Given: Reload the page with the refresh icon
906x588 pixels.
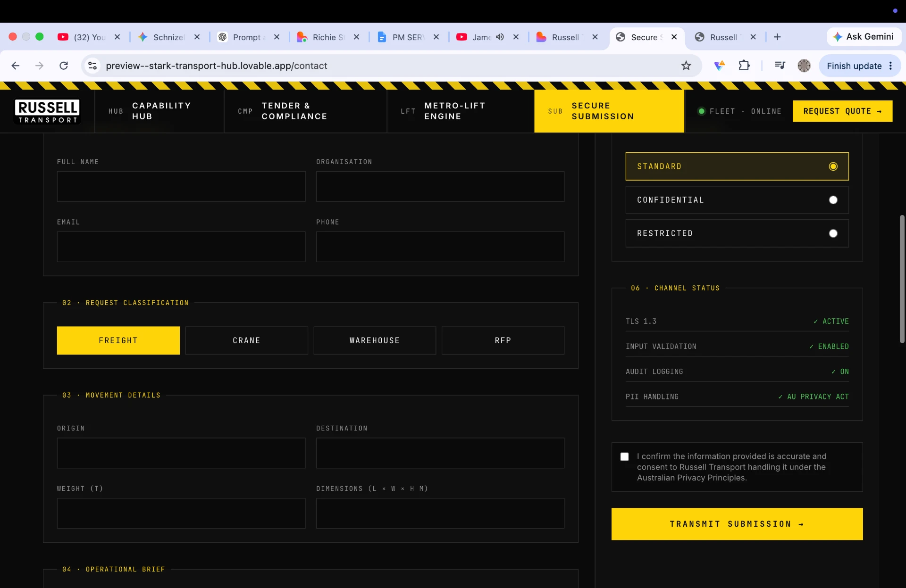Looking at the screenshot, I should pos(64,66).
